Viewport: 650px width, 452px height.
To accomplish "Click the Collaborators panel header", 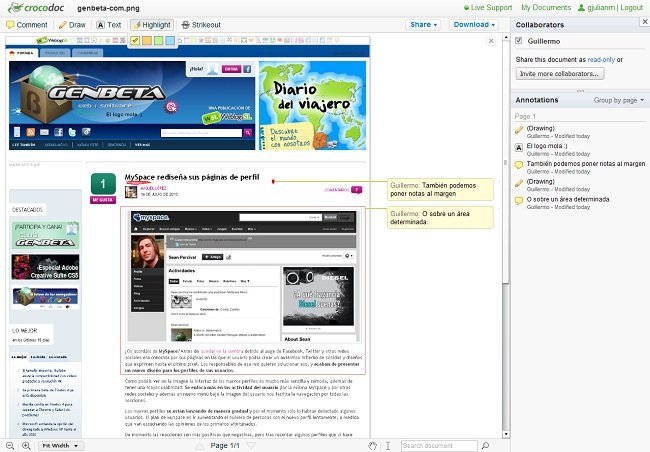I will 540,25.
